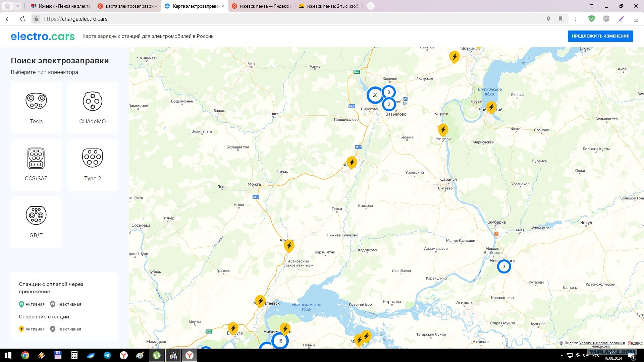Select the GB/T connector type
644x362 pixels.
[x=36, y=222]
